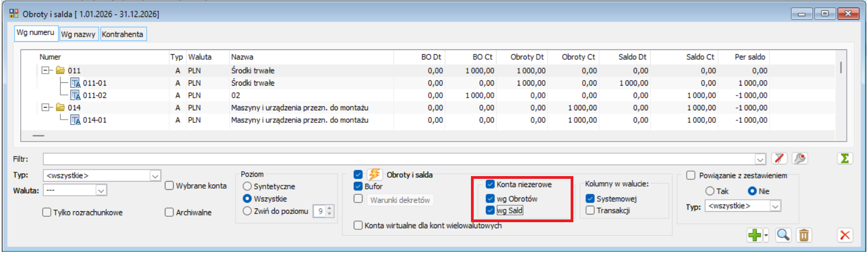Image resolution: width=868 pixels, height=254 pixels.
Task: Click the clear filter funnel icon
Action: 779,159
